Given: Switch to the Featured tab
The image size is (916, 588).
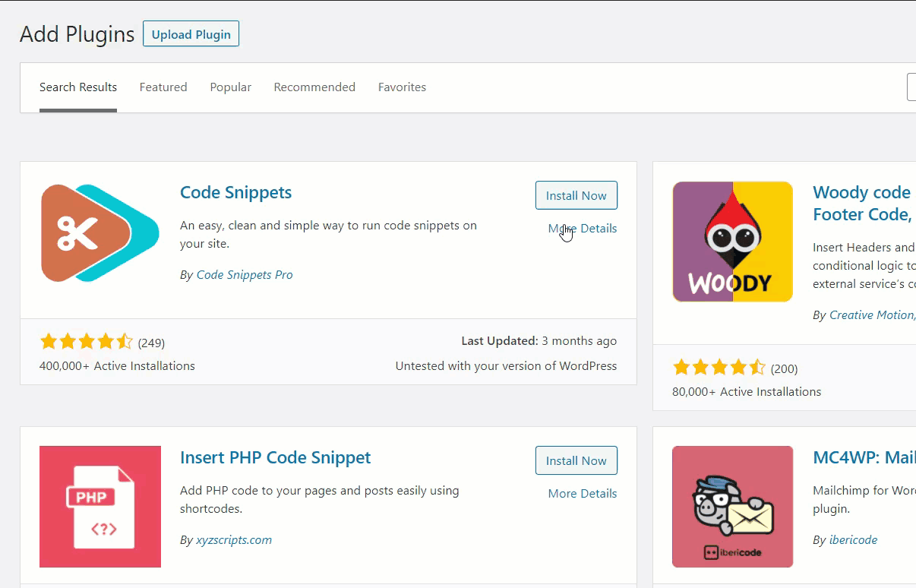Looking at the screenshot, I should pyautogui.click(x=163, y=87).
